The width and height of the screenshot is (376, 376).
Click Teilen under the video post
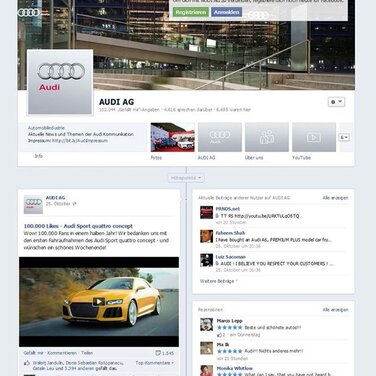point(87,353)
